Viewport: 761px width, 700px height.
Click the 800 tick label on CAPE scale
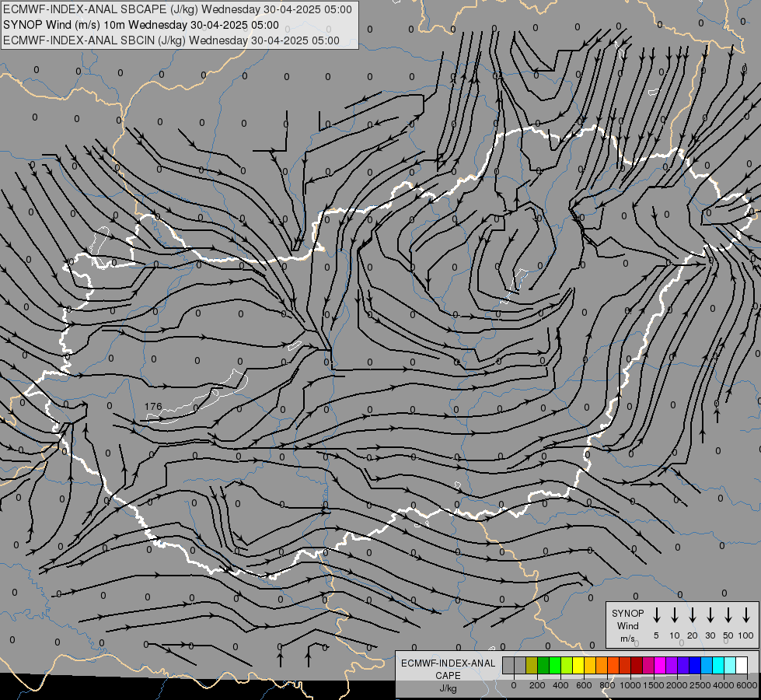click(x=607, y=685)
